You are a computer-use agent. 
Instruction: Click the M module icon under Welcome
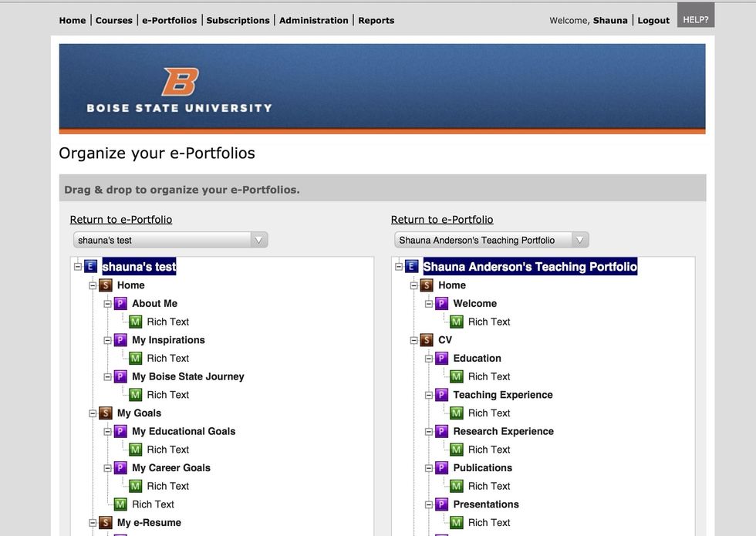(457, 322)
